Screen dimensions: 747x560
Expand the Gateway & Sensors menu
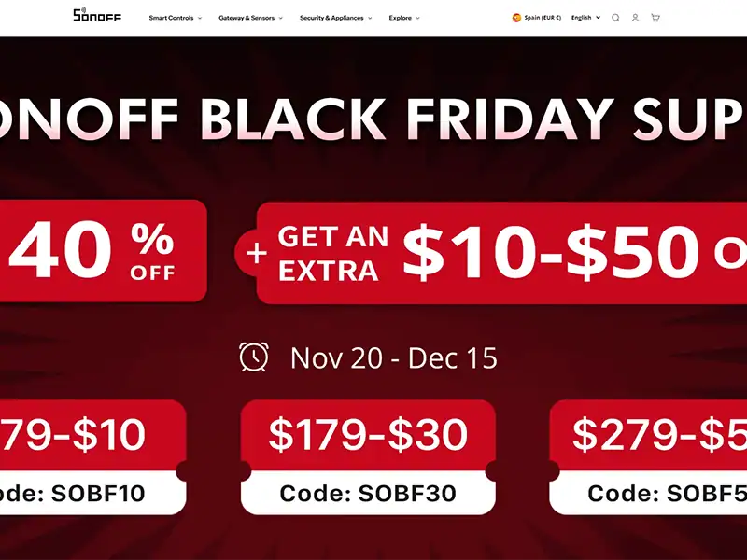250,18
